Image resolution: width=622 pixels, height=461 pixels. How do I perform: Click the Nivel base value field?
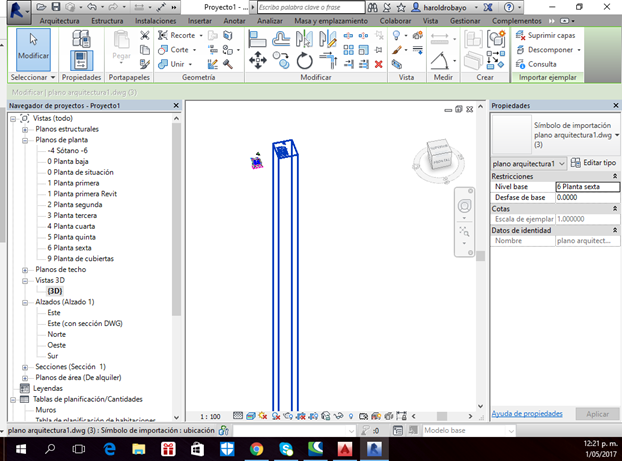click(x=587, y=186)
